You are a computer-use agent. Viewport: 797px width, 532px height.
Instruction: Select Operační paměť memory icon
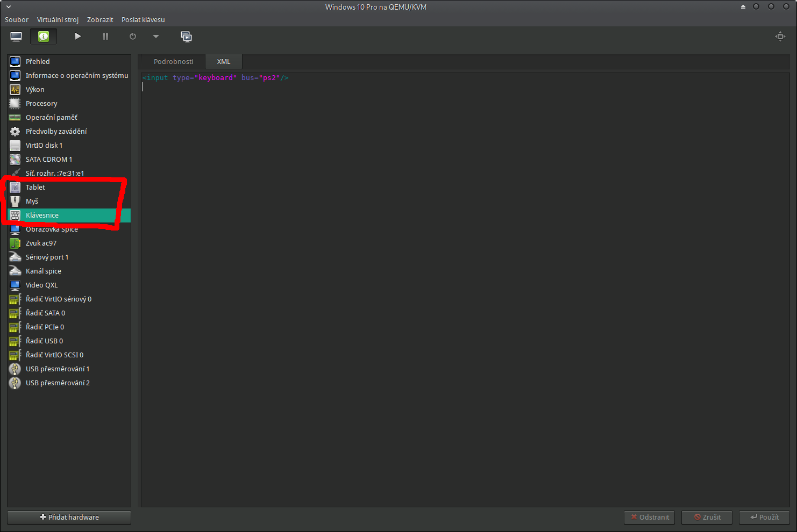pyautogui.click(x=15, y=118)
